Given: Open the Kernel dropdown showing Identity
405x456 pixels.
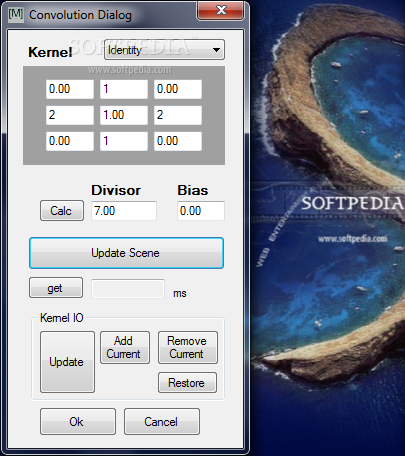Looking at the screenshot, I should (x=164, y=50).
